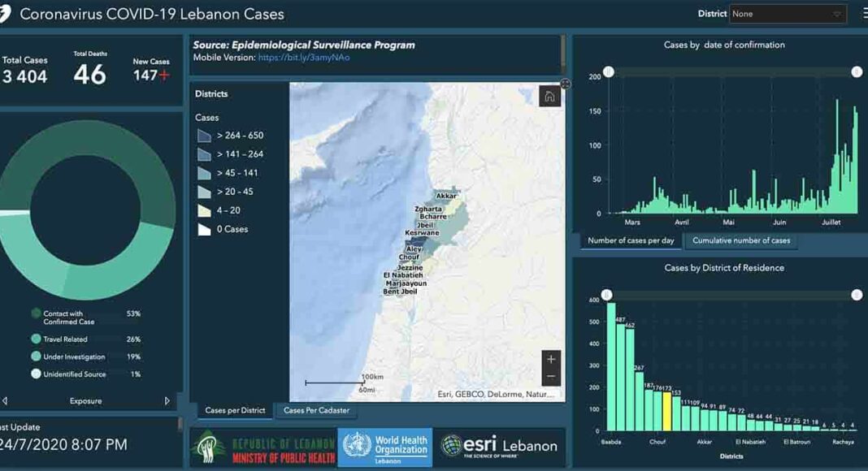Click the left range handle of the date chart
The width and height of the screenshot is (868, 471).
coord(607,72)
